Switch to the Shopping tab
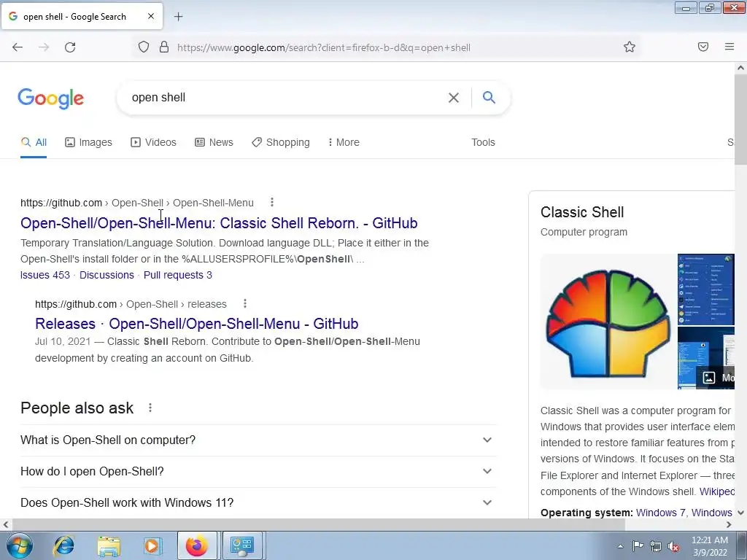Image resolution: width=747 pixels, height=560 pixels. tap(281, 142)
